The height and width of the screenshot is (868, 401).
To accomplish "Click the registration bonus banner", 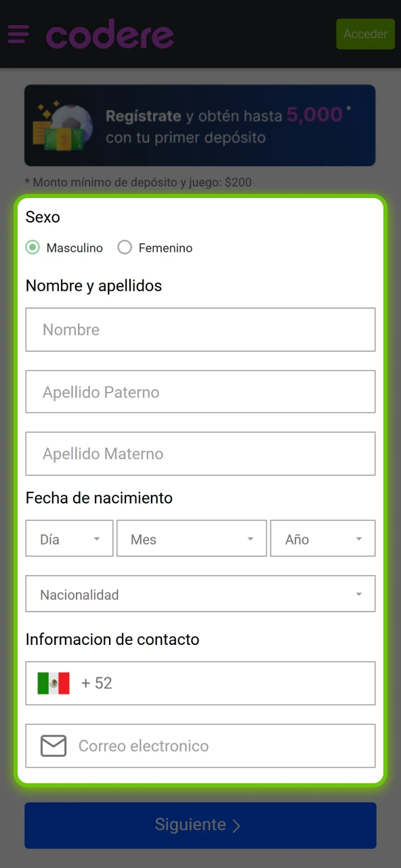I will [200, 125].
